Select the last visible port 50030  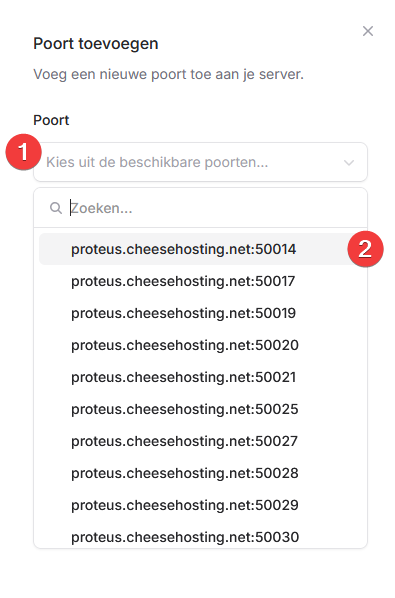(201, 537)
